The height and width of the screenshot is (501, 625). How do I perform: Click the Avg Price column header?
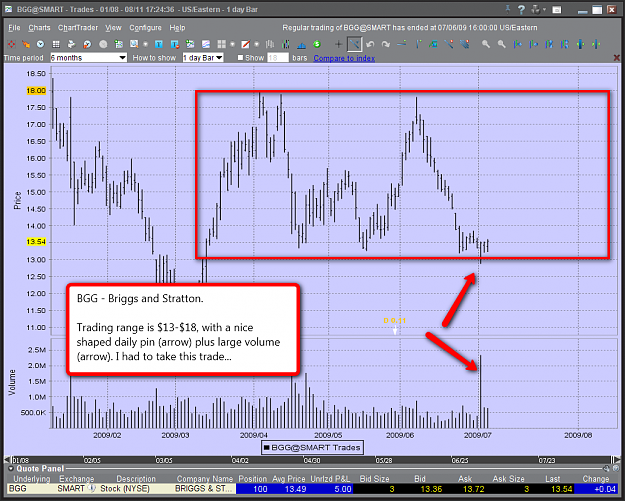(x=289, y=479)
